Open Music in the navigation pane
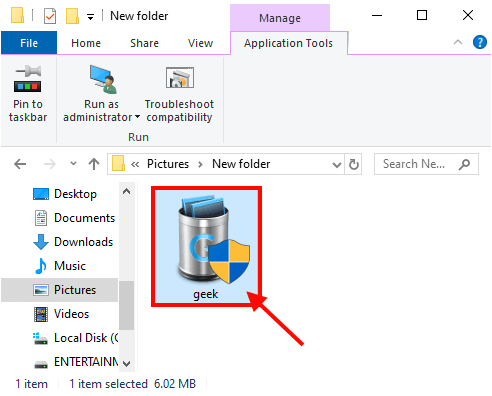 [60, 266]
